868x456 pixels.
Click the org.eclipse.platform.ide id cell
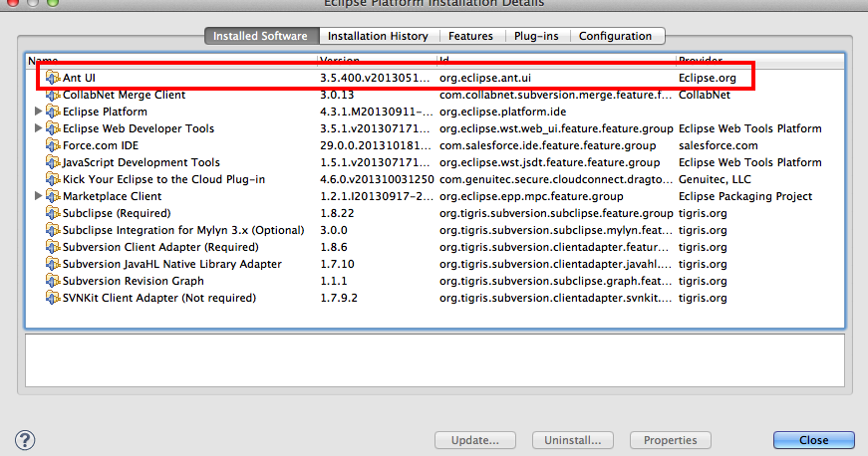(x=502, y=112)
